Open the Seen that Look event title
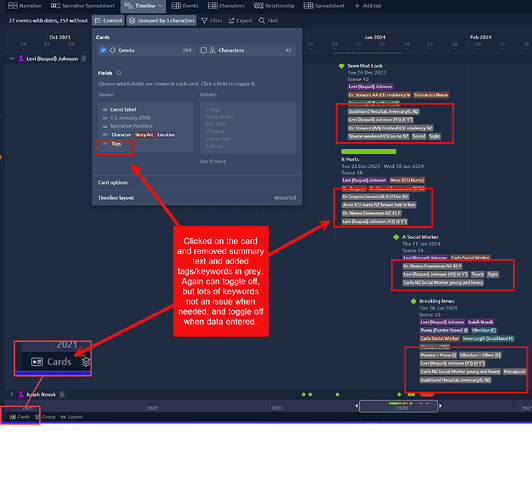The image size is (532, 500). coord(365,66)
